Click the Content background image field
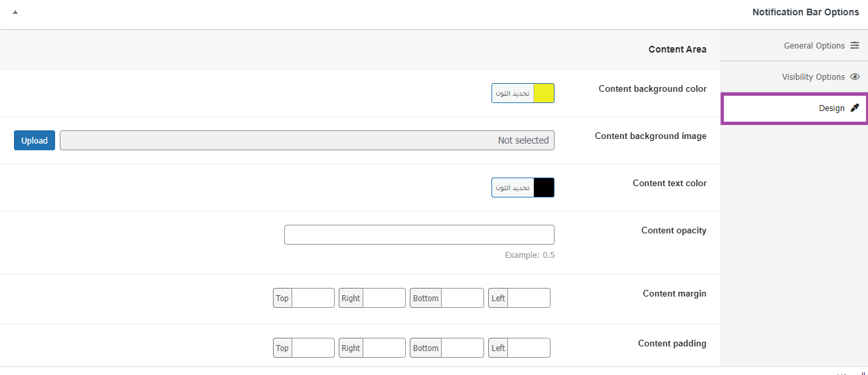 [307, 140]
